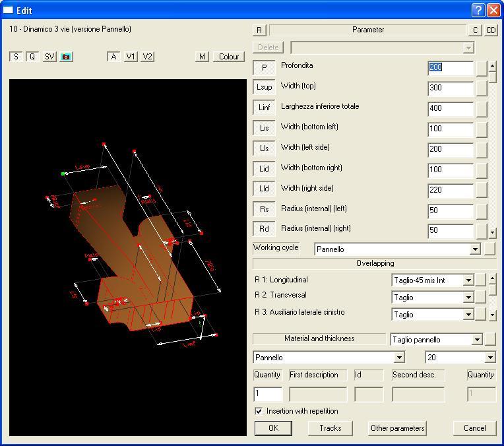Click the Profondita value input field

pos(450,67)
